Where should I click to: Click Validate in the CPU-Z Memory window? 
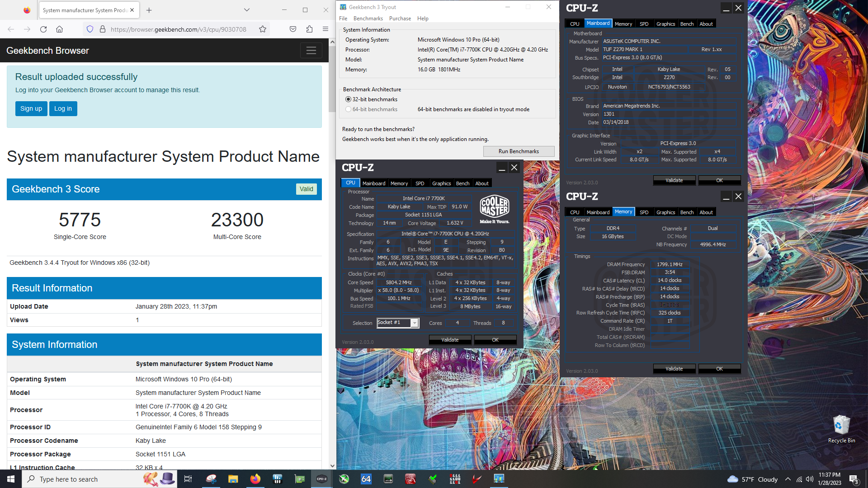coord(674,369)
